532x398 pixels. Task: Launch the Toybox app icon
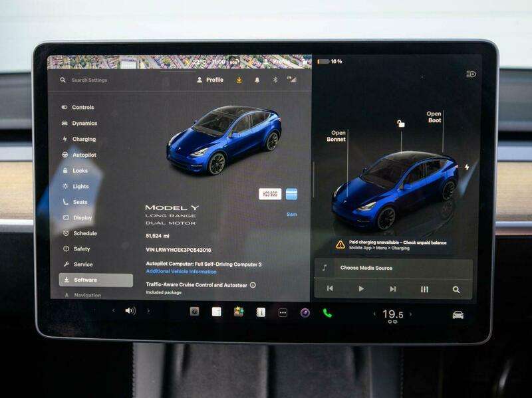[239, 312]
